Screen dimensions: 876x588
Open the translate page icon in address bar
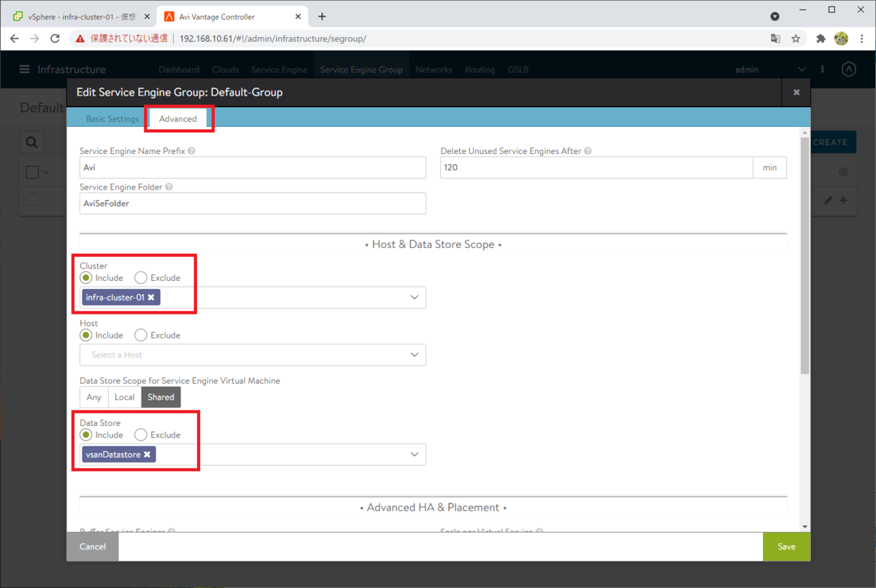click(775, 39)
